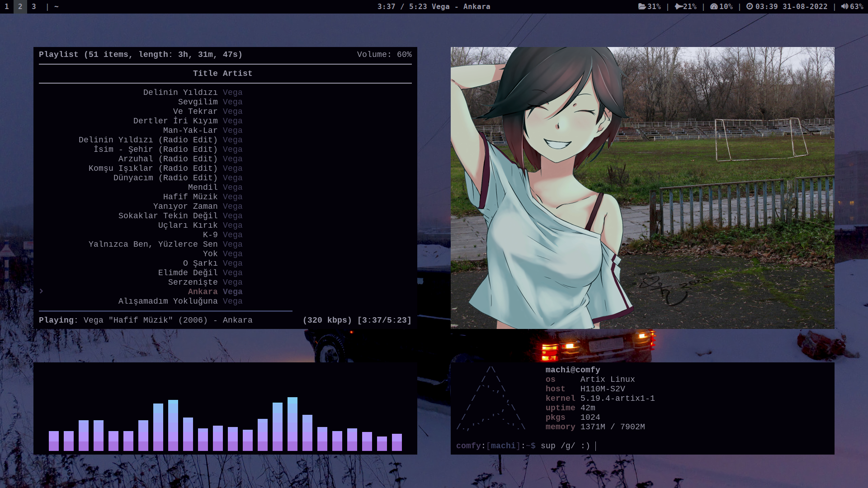Screen dimensions: 868x488
Task: Click the Title column header
Action: pos(205,73)
